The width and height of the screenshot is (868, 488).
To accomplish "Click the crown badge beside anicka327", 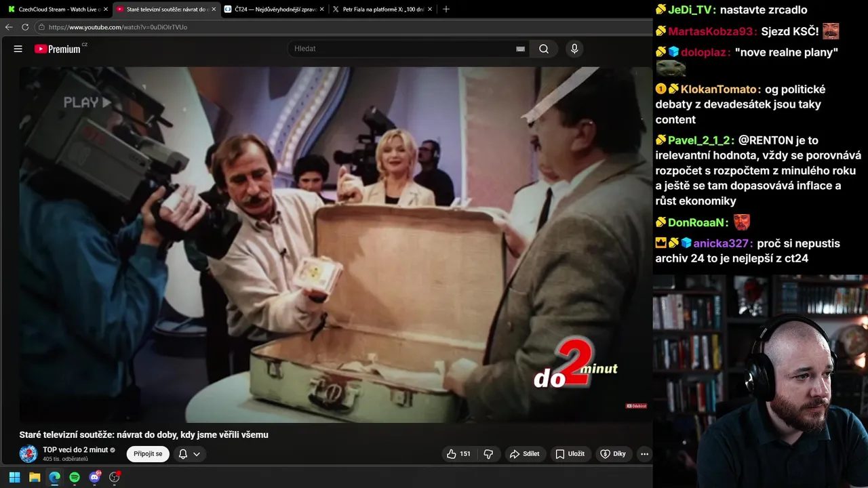I will click(661, 243).
